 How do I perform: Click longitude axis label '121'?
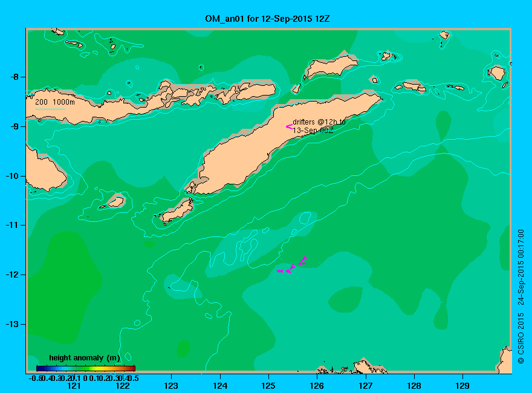pyautogui.click(x=74, y=386)
